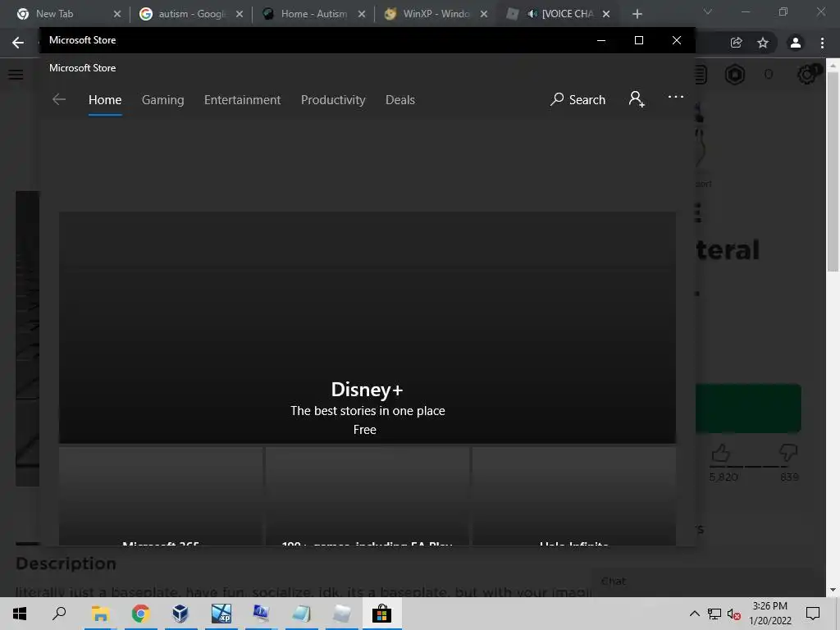The width and height of the screenshot is (840, 630).
Task: Open the Halo Infinite tile
Action: point(573,496)
